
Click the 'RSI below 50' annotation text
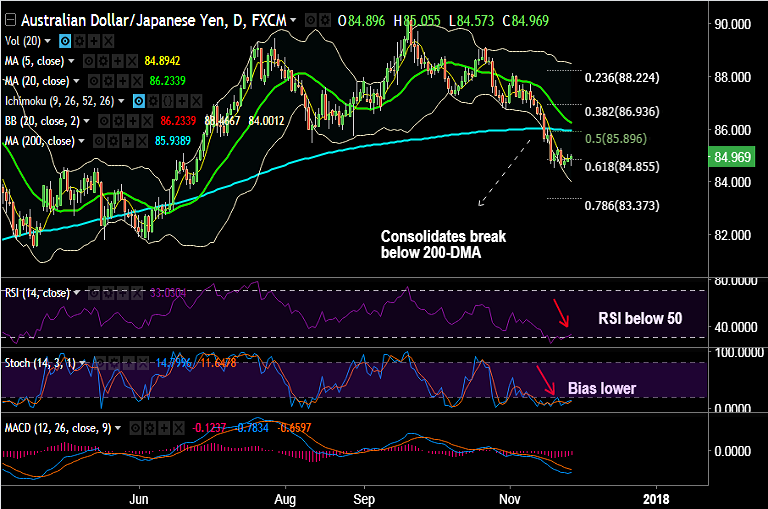pyautogui.click(x=640, y=318)
